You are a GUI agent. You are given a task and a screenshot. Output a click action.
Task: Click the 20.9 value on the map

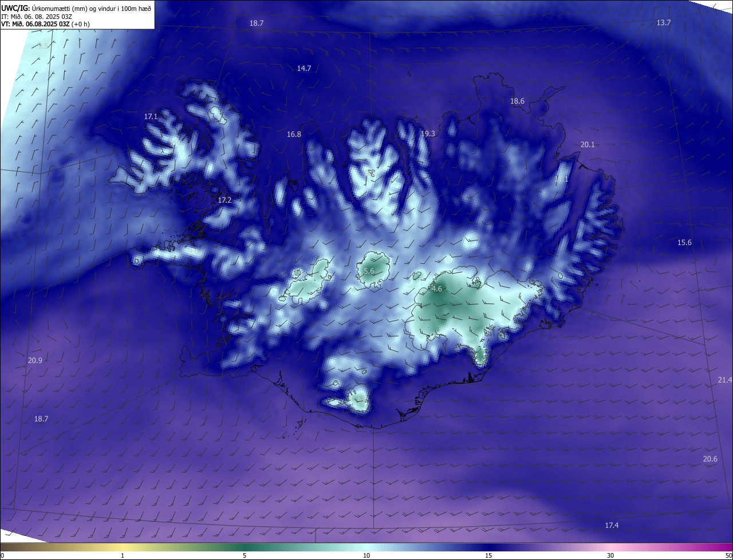click(35, 360)
